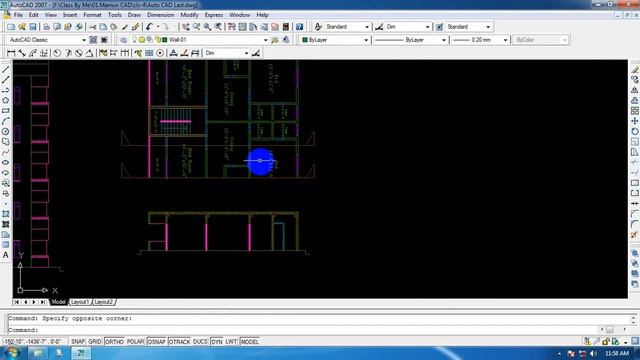Open the Layer Properties Manager icon

(123, 40)
